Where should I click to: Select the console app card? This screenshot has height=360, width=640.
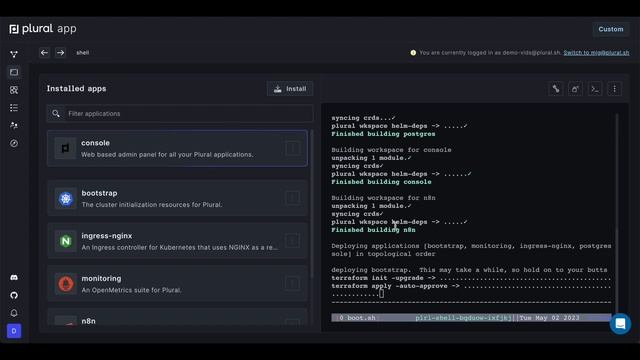177,148
